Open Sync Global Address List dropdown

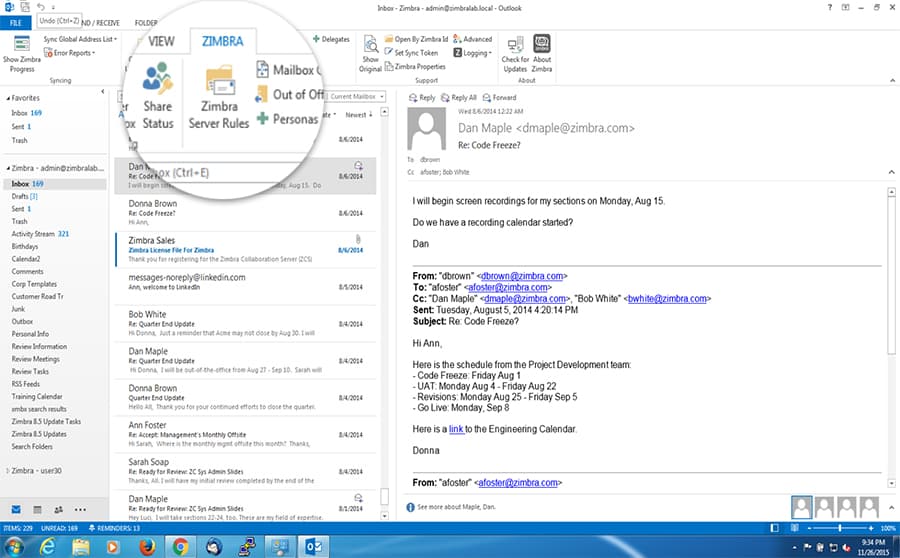pos(80,39)
